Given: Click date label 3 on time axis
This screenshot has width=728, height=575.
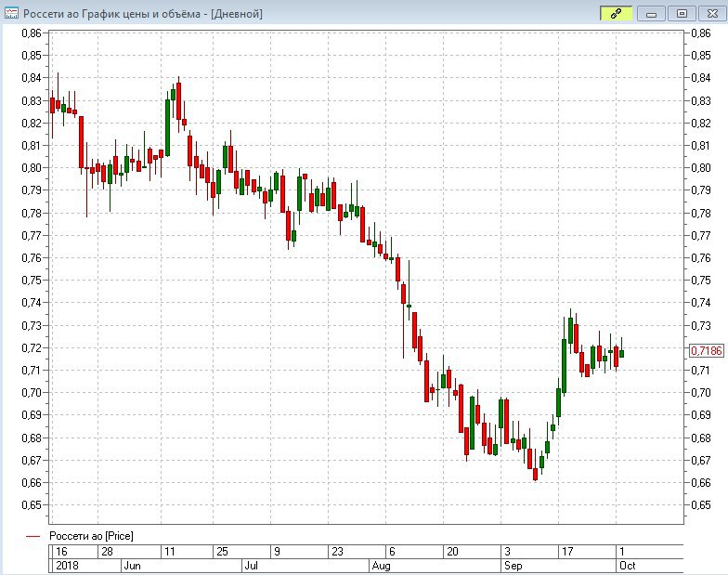Looking at the screenshot, I should (507, 552).
